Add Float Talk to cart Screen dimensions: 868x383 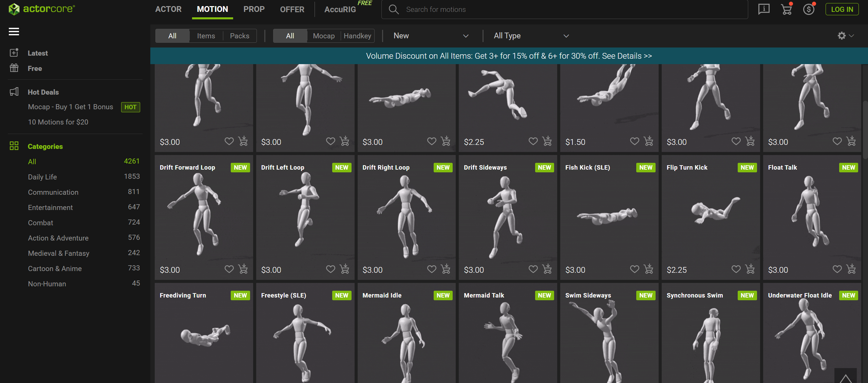click(851, 269)
